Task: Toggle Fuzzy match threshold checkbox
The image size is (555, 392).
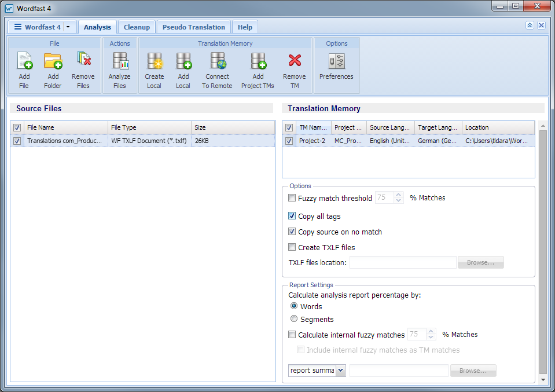Action: [292, 198]
